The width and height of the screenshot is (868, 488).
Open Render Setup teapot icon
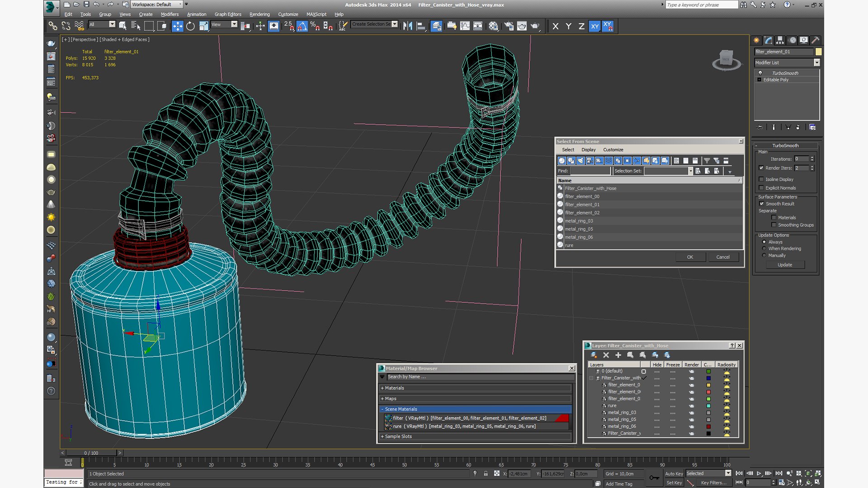pos(509,26)
